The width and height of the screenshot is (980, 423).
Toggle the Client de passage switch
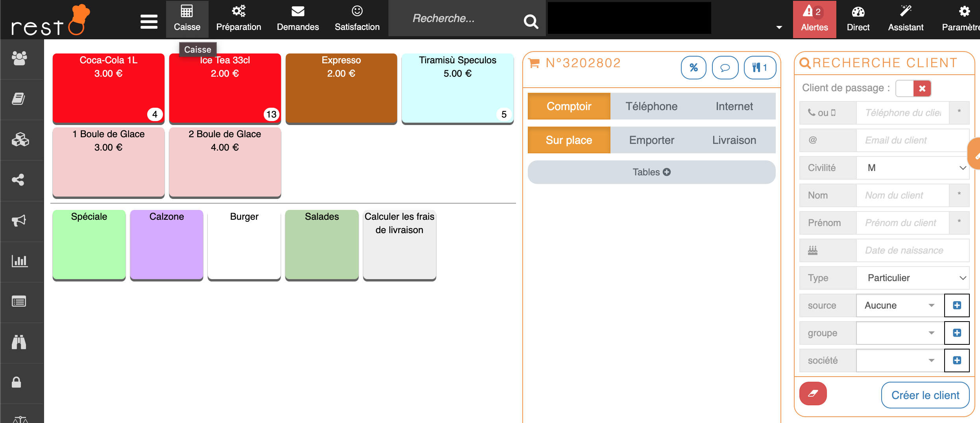click(x=913, y=88)
